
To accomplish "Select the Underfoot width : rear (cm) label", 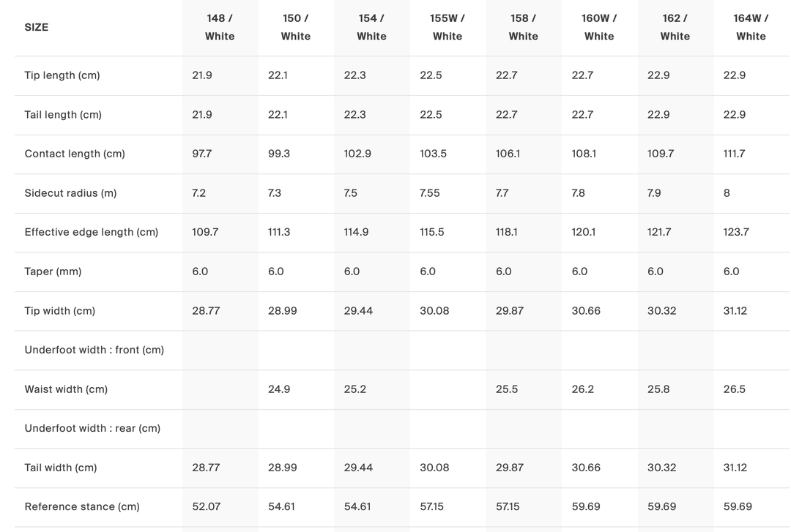I will [x=92, y=428].
